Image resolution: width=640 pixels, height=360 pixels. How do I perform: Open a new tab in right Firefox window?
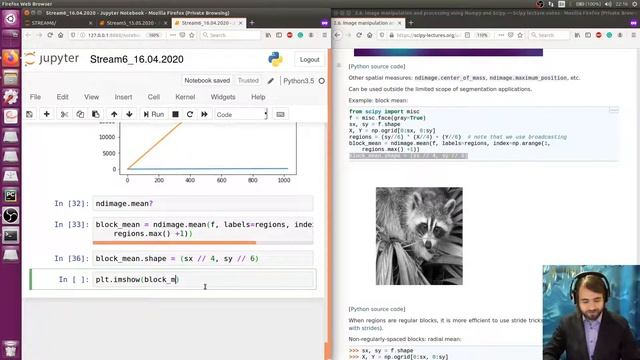pyautogui.click(x=411, y=23)
